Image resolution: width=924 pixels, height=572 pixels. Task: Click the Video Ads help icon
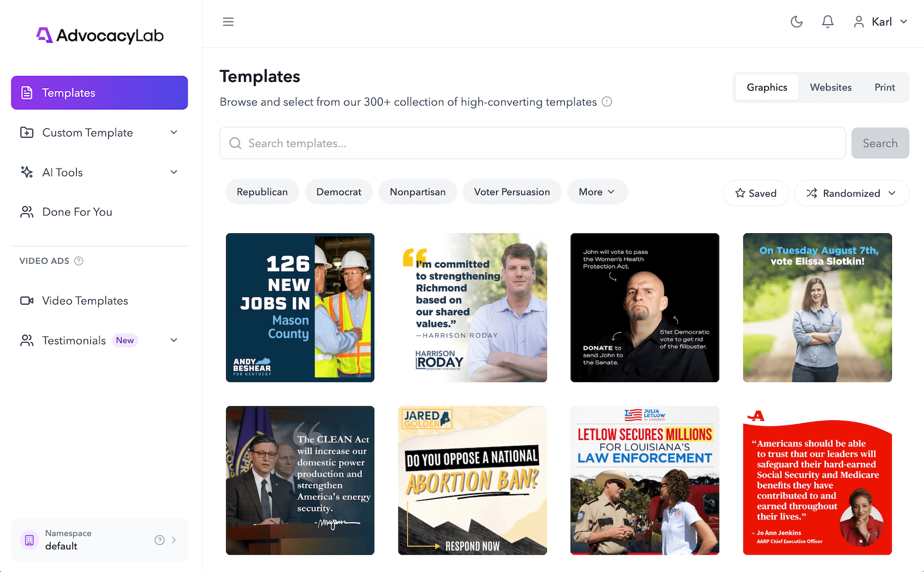79,261
